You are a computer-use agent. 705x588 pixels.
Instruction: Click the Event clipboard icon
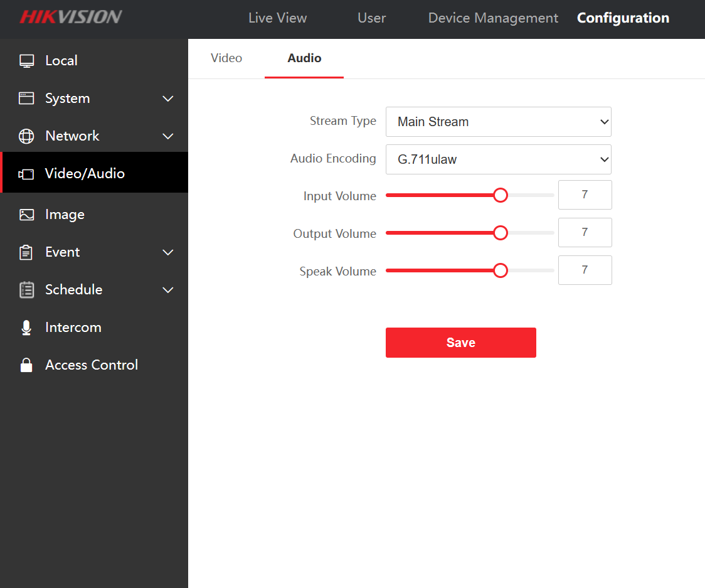click(26, 252)
